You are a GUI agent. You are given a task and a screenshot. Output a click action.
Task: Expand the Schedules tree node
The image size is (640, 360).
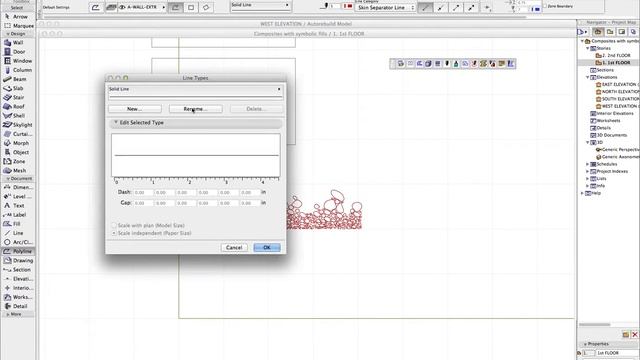(x=588, y=164)
